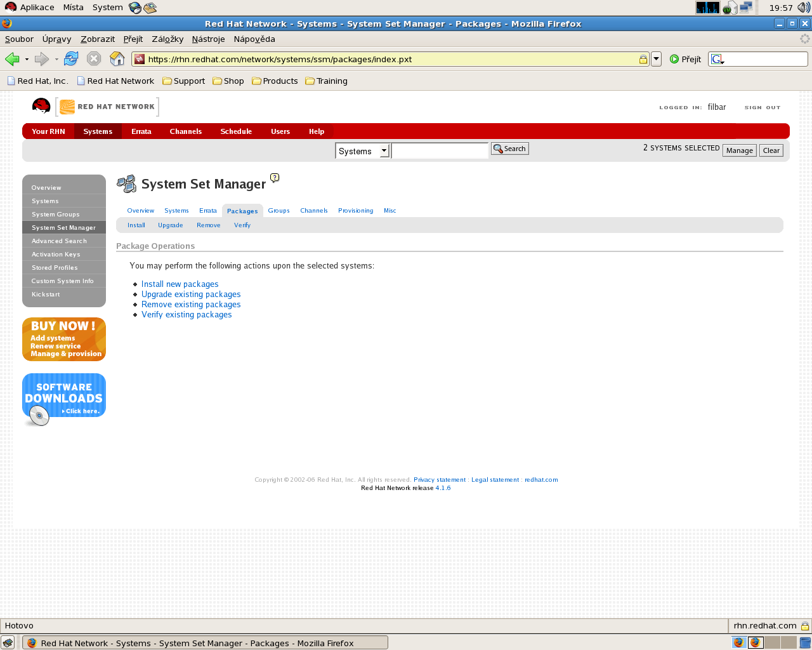Click the network monitors tray icon

[746, 8]
